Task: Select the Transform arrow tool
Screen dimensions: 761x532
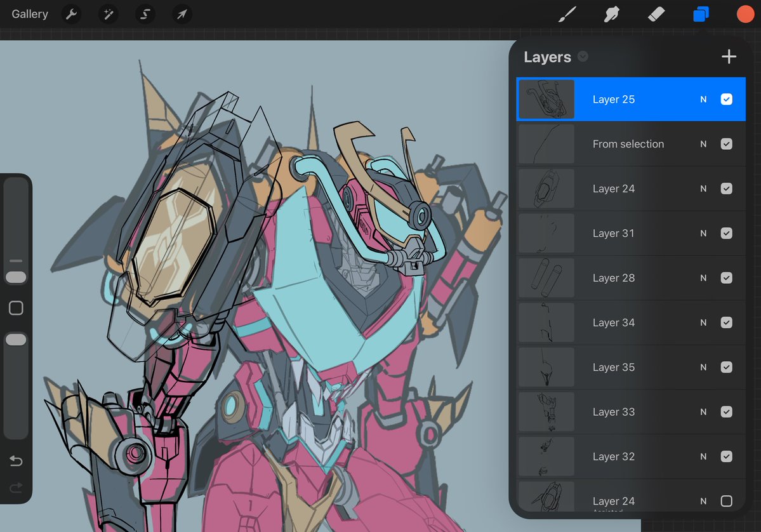Action: (x=182, y=14)
